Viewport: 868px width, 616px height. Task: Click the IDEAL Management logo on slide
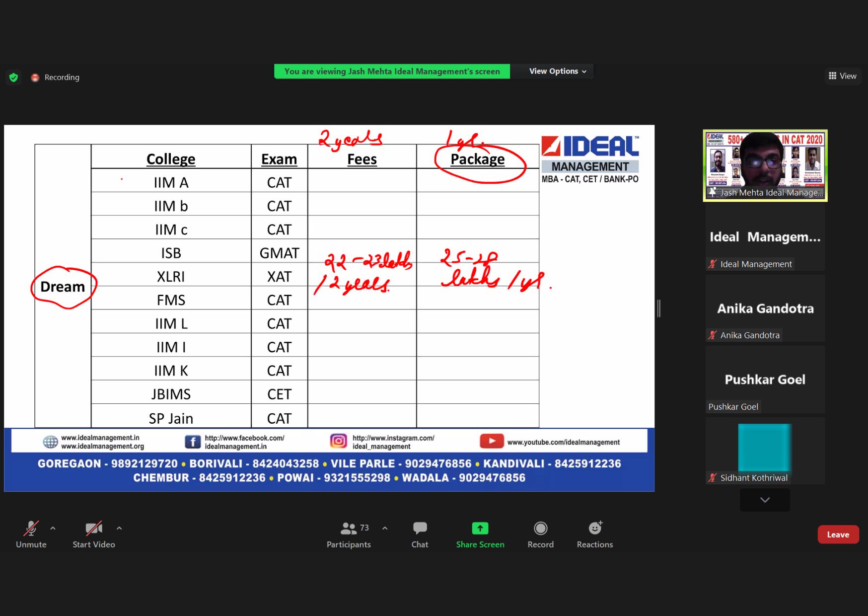(x=590, y=159)
